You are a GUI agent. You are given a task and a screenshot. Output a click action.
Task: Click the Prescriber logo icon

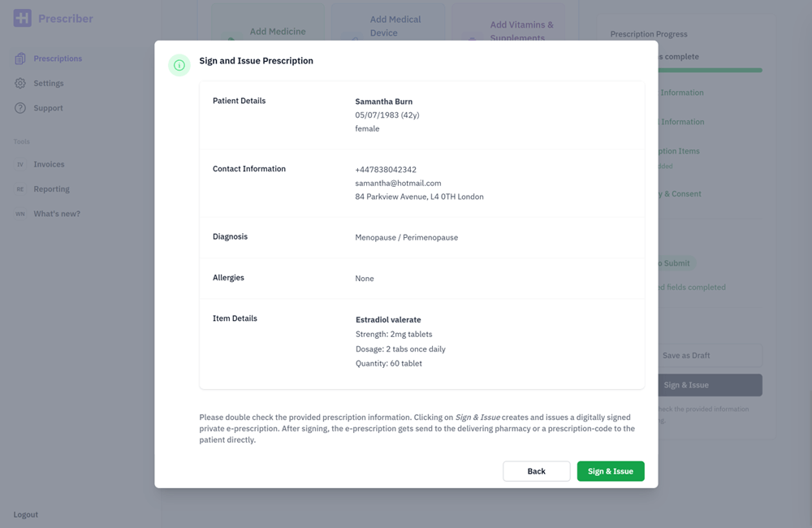click(x=22, y=18)
